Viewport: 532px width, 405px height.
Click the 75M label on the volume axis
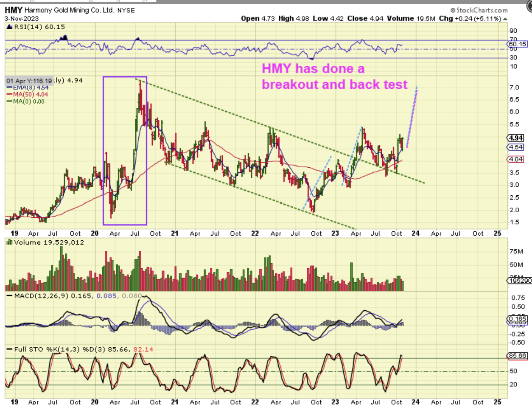(x=516, y=251)
